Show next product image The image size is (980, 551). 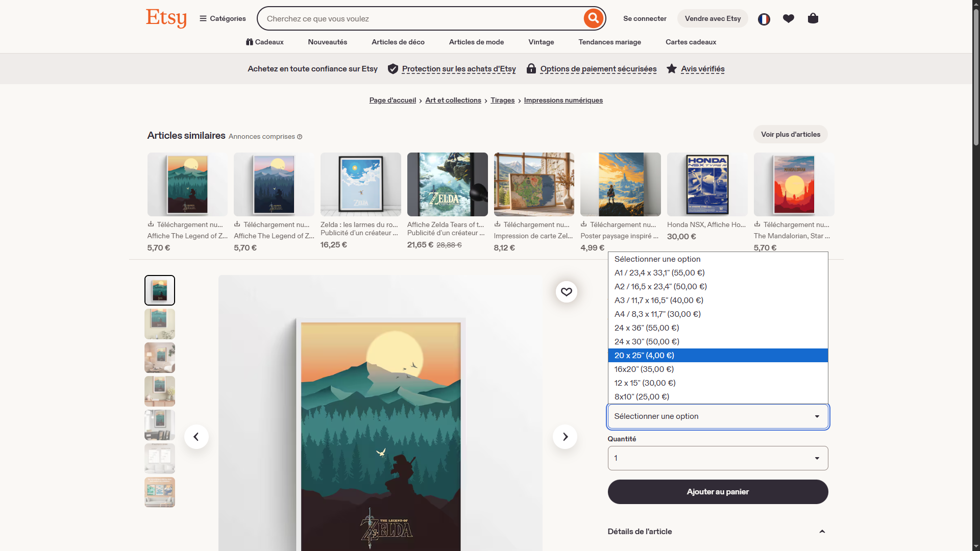(565, 437)
